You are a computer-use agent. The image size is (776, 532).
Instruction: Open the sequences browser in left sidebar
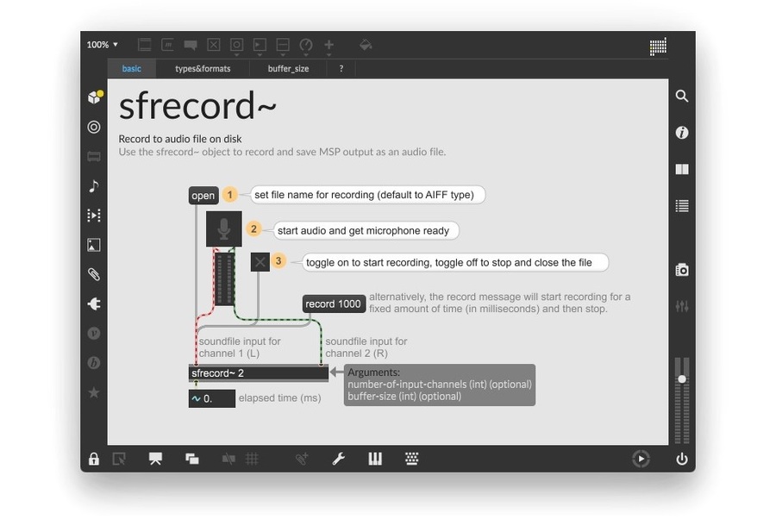[x=94, y=216]
